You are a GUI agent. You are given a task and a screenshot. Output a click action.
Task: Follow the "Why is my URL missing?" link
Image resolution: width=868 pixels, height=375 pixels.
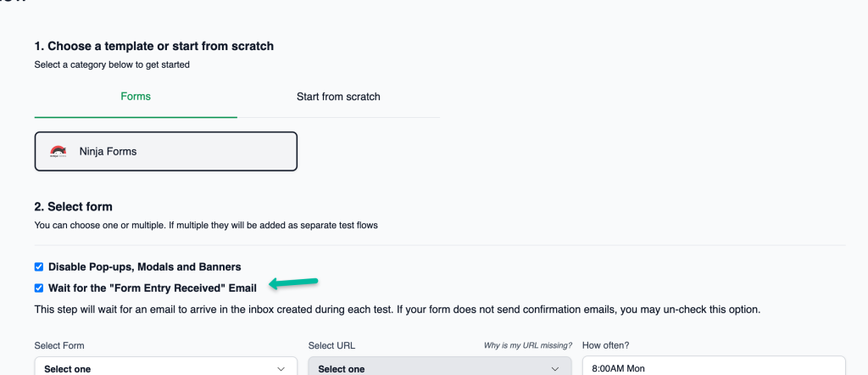click(528, 345)
